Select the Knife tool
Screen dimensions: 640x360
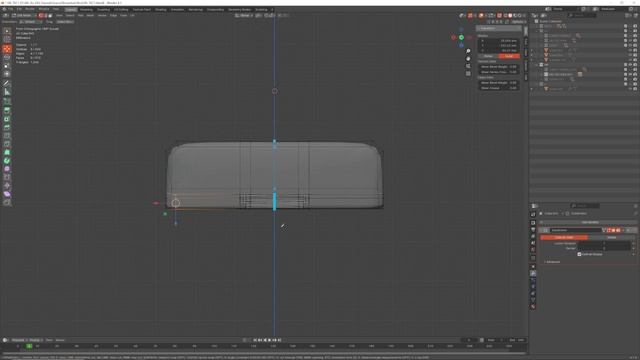(x=7, y=144)
